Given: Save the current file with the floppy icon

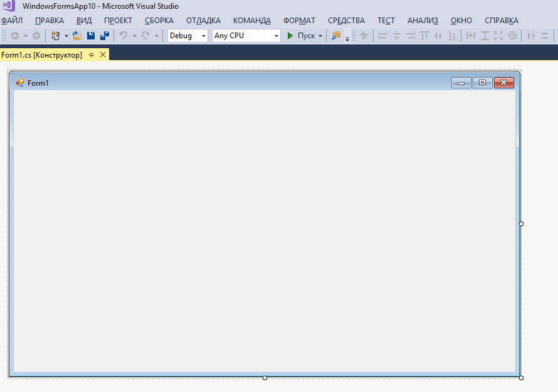Looking at the screenshot, I should point(91,36).
